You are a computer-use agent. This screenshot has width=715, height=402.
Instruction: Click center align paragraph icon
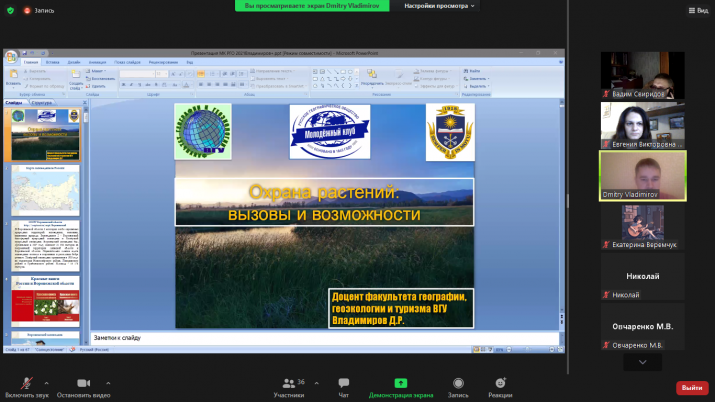(x=209, y=85)
